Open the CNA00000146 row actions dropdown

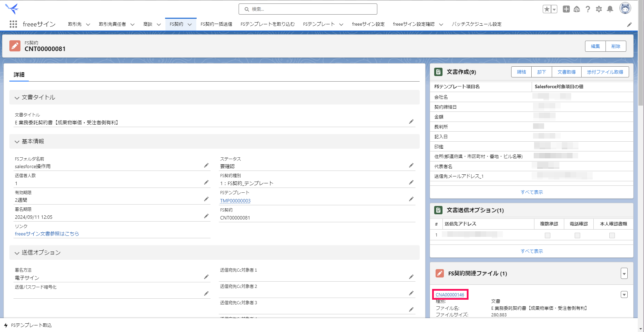coord(624,295)
